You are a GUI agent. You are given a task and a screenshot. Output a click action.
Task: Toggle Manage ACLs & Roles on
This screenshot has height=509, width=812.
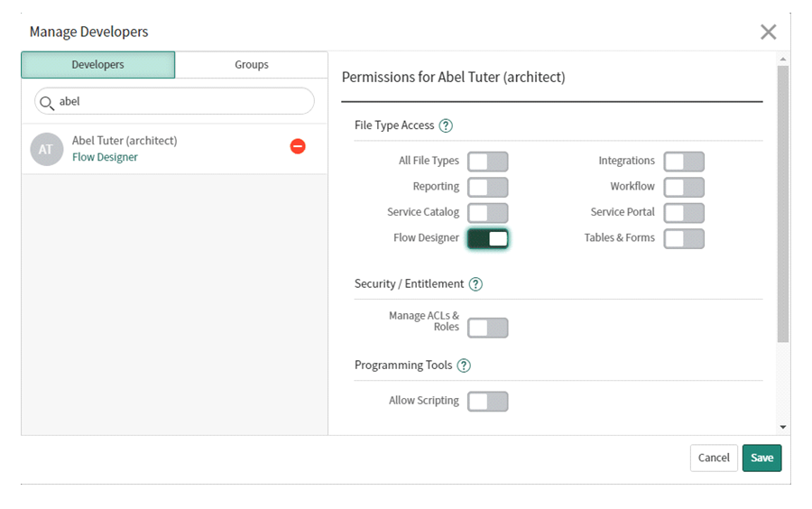(x=487, y=328)
